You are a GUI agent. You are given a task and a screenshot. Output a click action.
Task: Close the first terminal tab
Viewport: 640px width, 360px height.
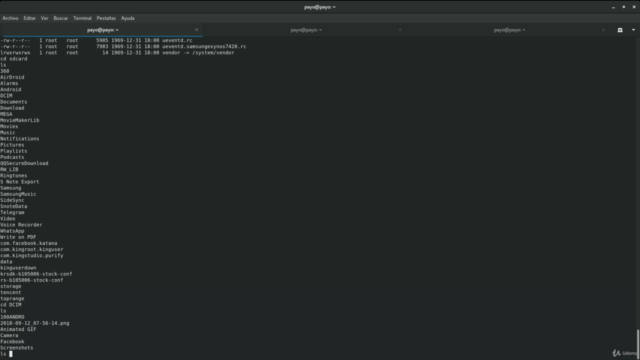tap(196, 30)
